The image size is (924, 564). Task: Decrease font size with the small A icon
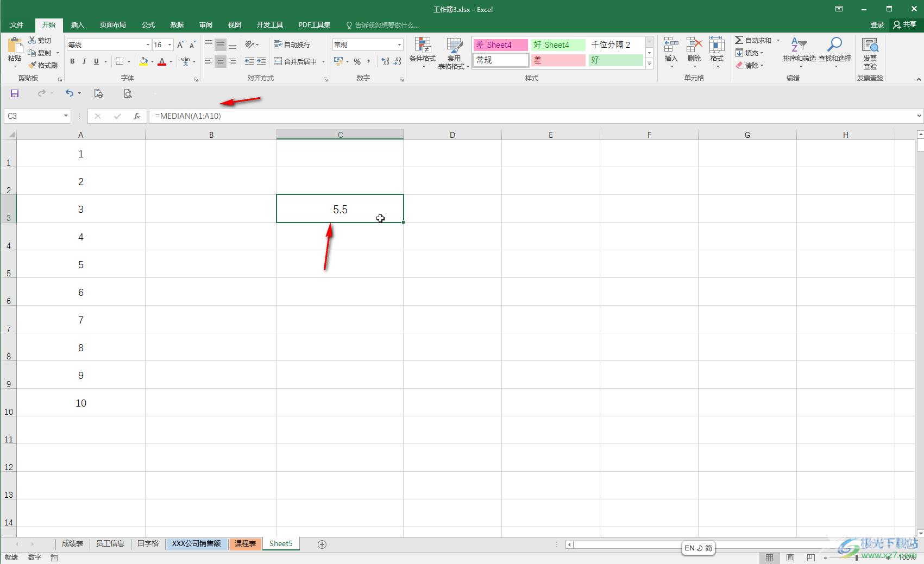coord(192,45)
